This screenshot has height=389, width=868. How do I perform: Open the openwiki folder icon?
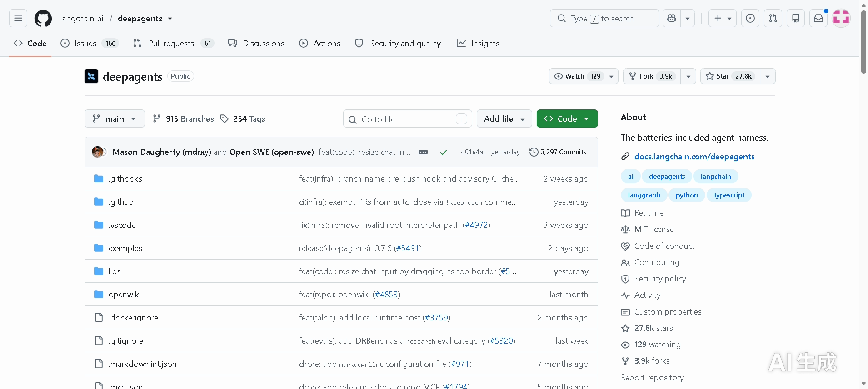(x=99, y=294)
